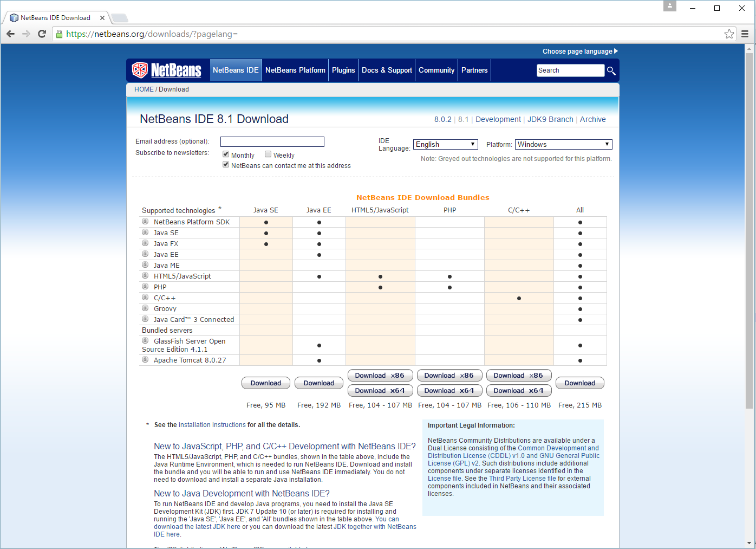Click the search magnifier icon

pyautogui.click(x=611, y=70)
